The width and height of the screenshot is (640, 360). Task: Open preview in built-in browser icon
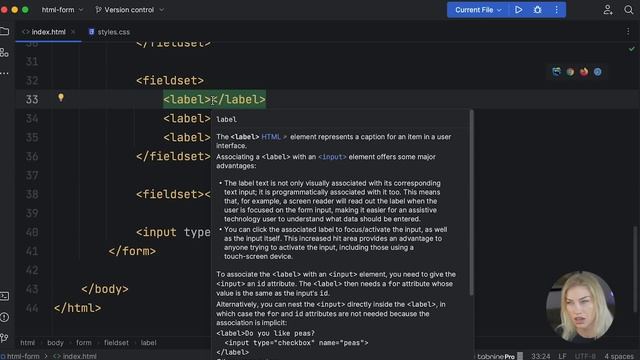pyautogui.click(x=556, y=72)
